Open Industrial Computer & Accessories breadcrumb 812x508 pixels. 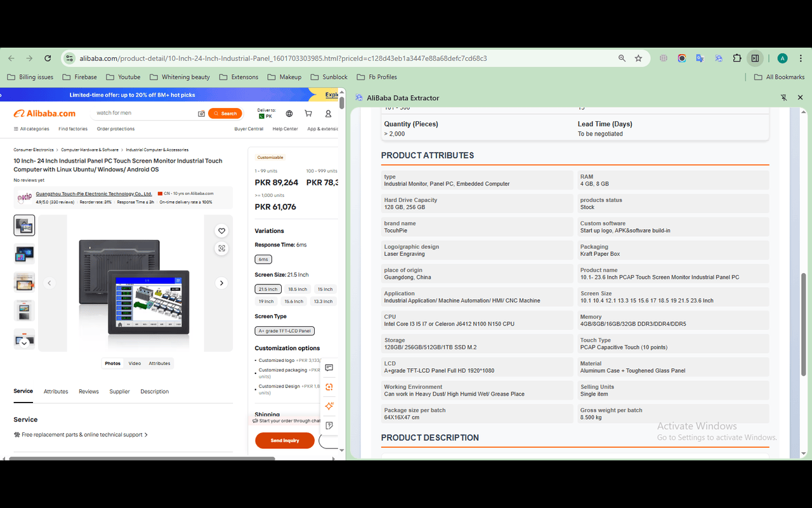point(157,150)
